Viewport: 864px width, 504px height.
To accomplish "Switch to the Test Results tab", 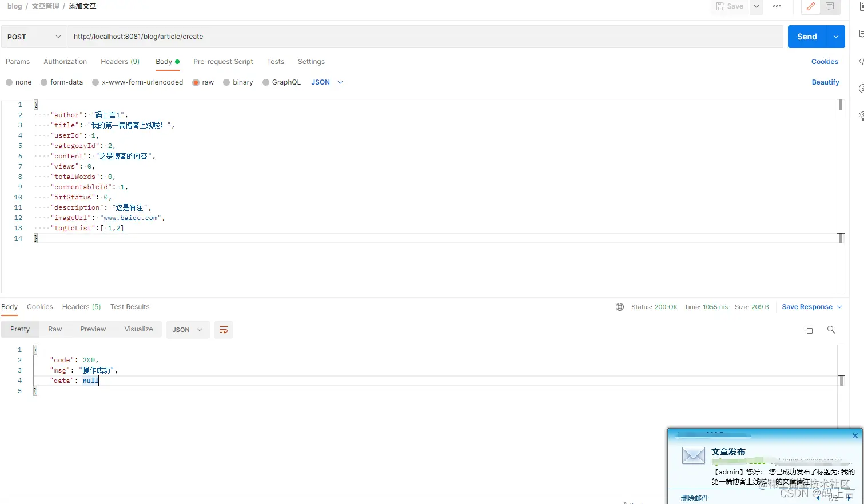I will 130,307.
